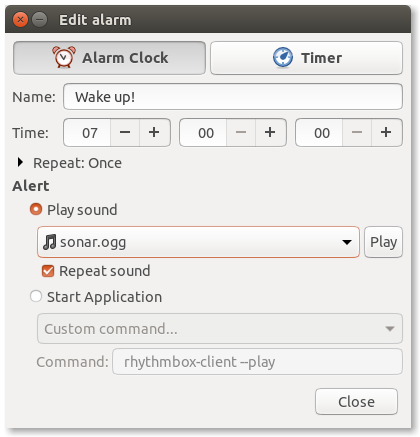Increase seconds using the plus button

pyautogui.click(x=386, y=133)
